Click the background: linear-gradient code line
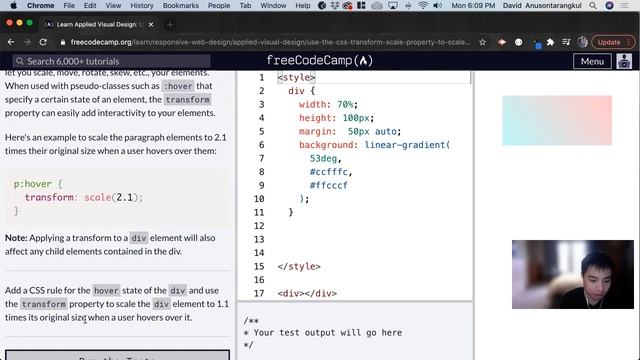The height and width of the screenshot is (360, 640). [x=374, y=145]
